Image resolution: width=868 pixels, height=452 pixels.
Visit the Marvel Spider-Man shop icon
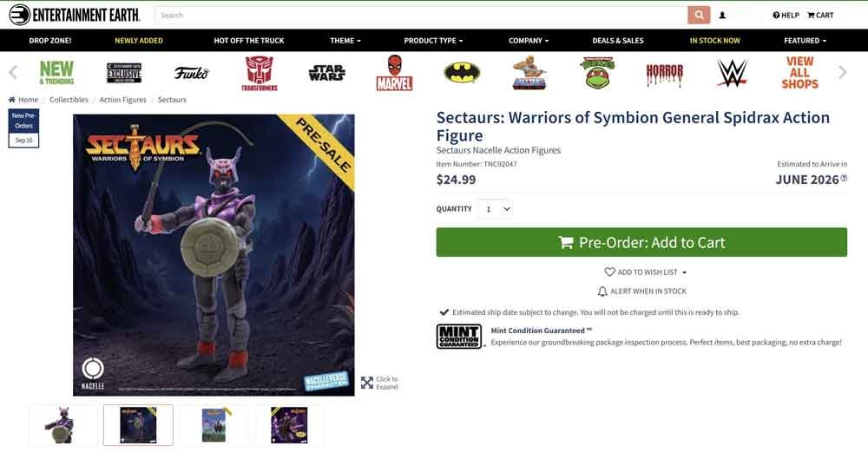(394, 73)
